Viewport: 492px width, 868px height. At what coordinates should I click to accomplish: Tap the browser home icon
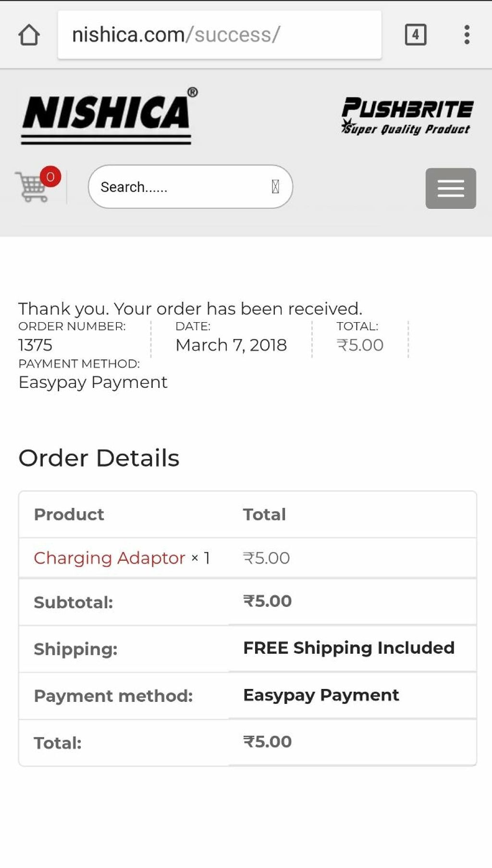pyautogui.click(x=29, y=35)
